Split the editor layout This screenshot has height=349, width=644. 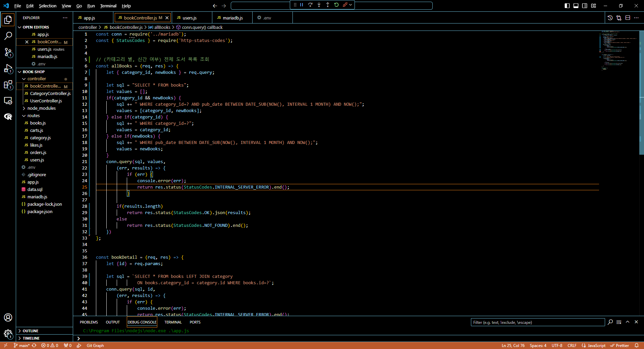(x=628, y=18)
